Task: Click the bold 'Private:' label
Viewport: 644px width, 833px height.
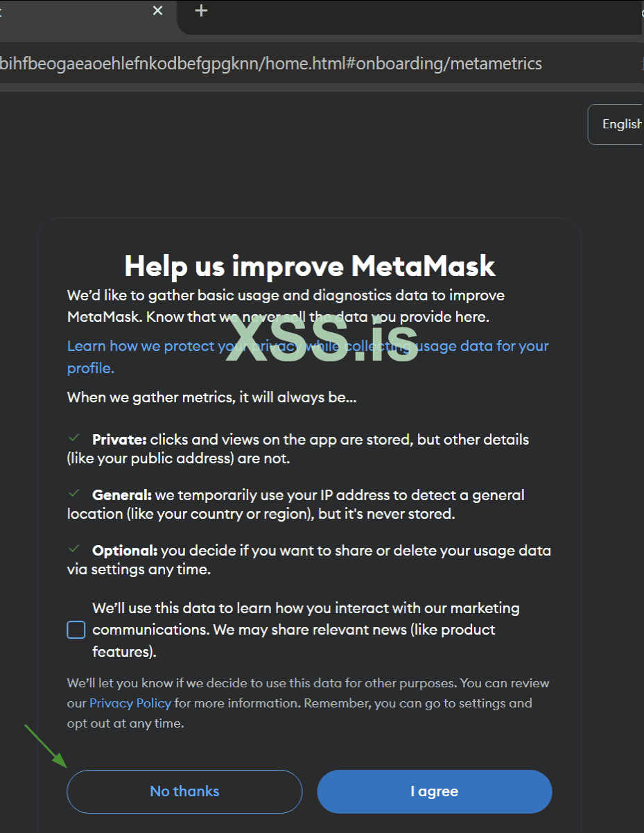Action: [119, 439]
